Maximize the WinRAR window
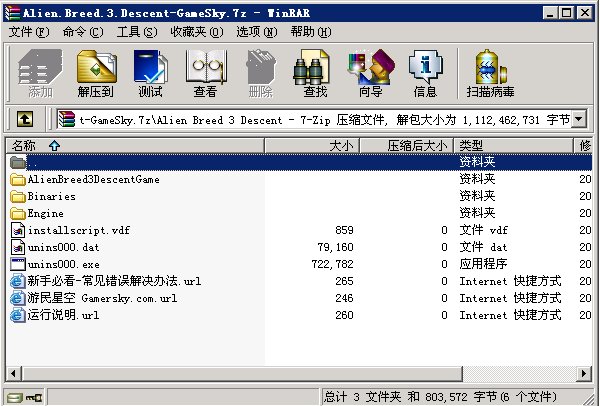The width and height of the screenshot is (600, 406). coord(567,13)
